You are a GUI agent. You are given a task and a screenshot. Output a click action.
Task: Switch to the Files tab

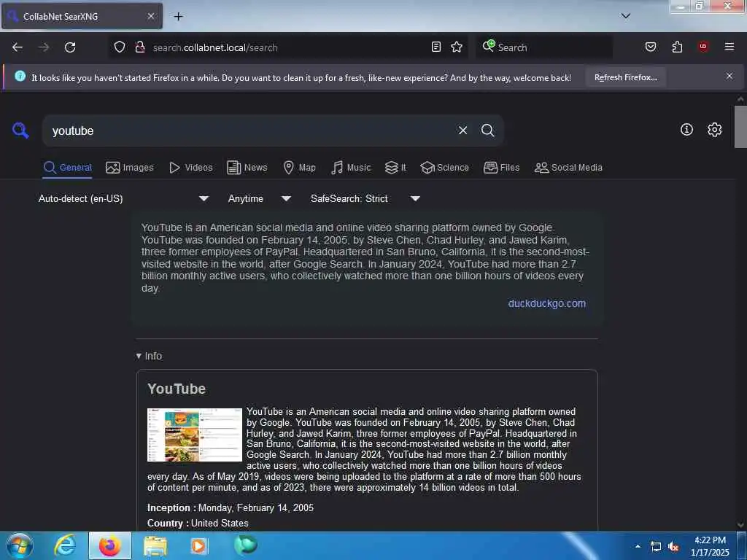[x=501, y=168]
